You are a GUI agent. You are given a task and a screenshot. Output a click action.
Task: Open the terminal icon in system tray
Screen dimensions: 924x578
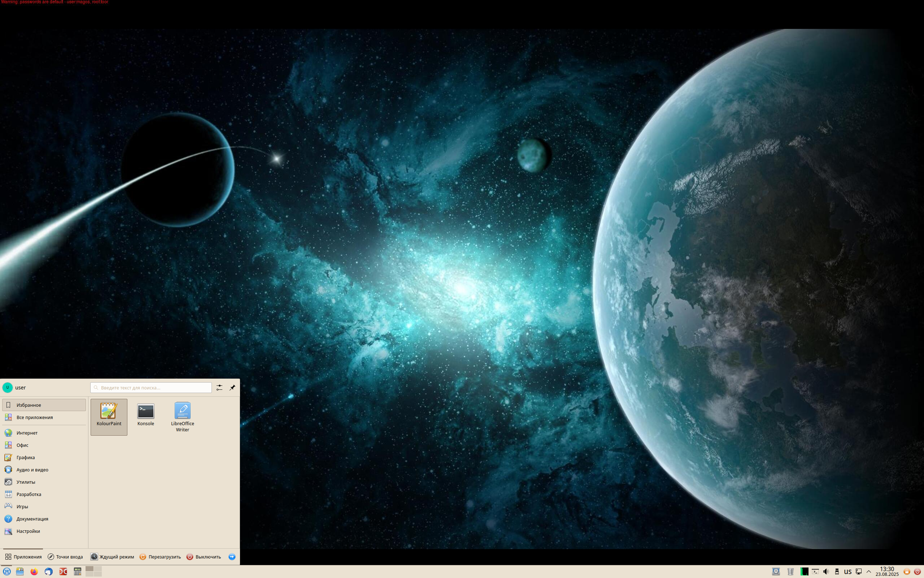pos(815,571)
